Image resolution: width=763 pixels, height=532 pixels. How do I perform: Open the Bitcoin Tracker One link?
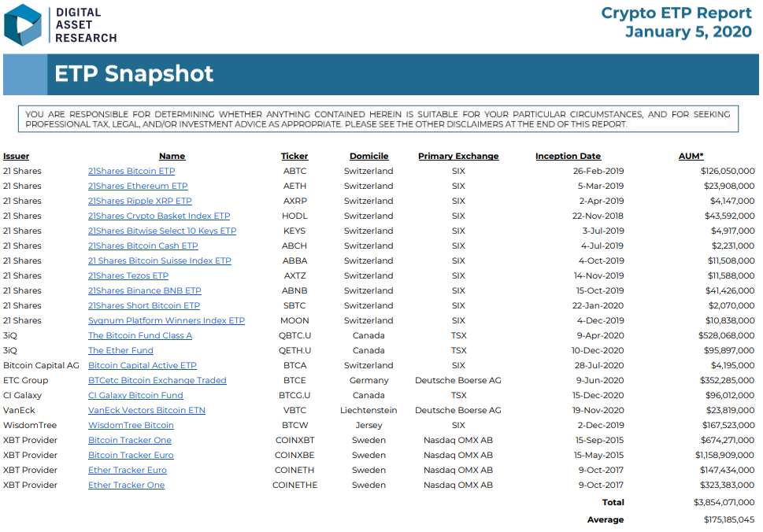(130, 440)
